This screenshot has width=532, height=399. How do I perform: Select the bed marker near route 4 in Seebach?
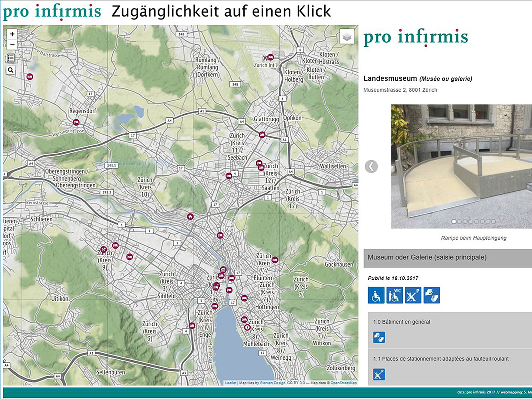(228, 176)
